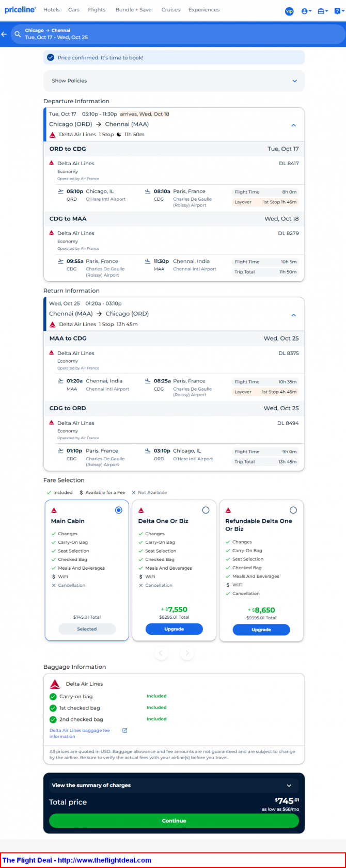Click Layover 1st Stop 4h 45m badge

point(265,392)
